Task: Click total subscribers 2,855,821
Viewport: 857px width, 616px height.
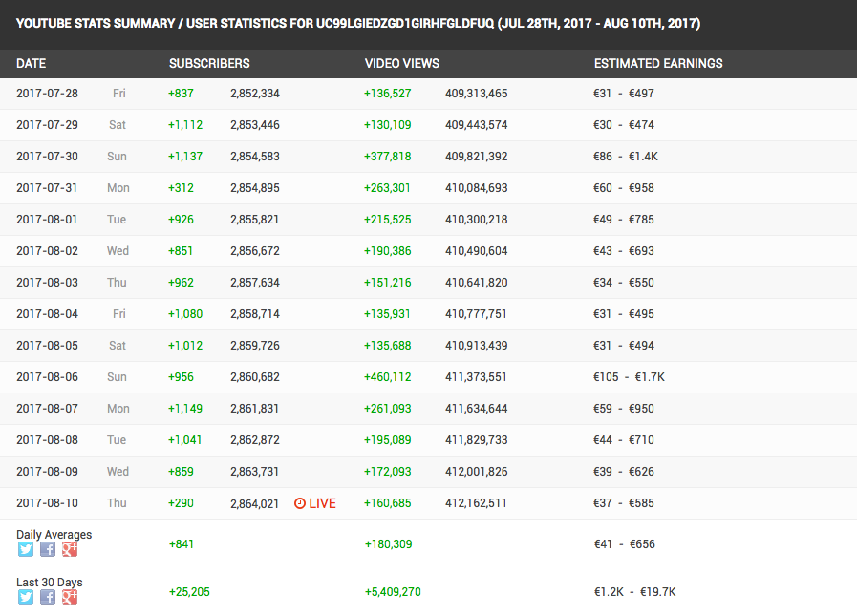Action: pyautogui.click(x=255, y=219)
